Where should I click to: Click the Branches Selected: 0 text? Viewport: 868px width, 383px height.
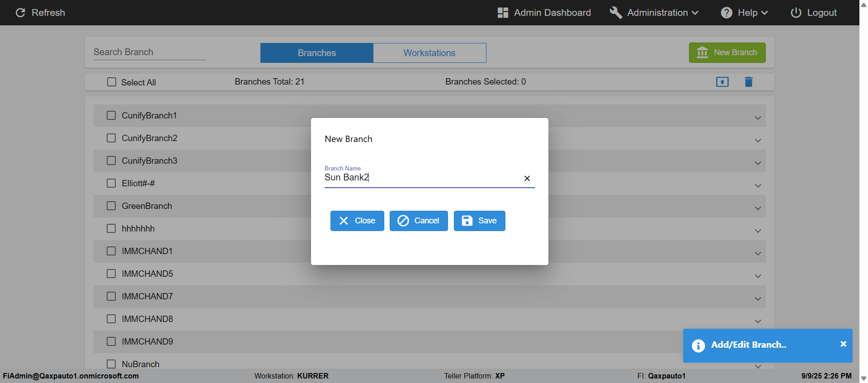click(x=486, y=82)
